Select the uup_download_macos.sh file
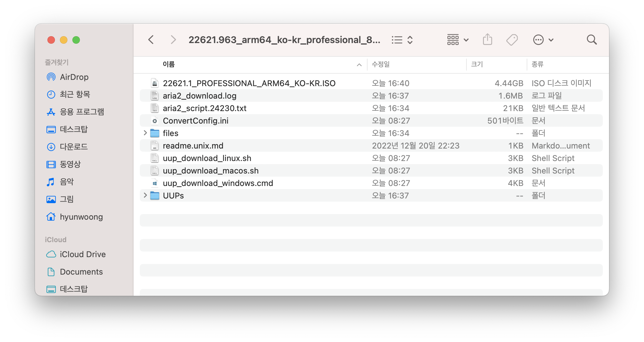Screen dimensions: 644x342 211,171
